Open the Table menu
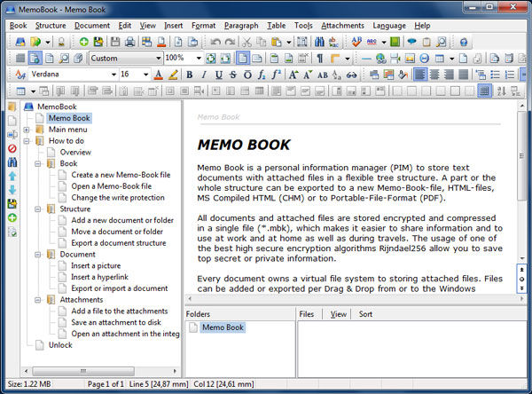 (x=276, y=26)
